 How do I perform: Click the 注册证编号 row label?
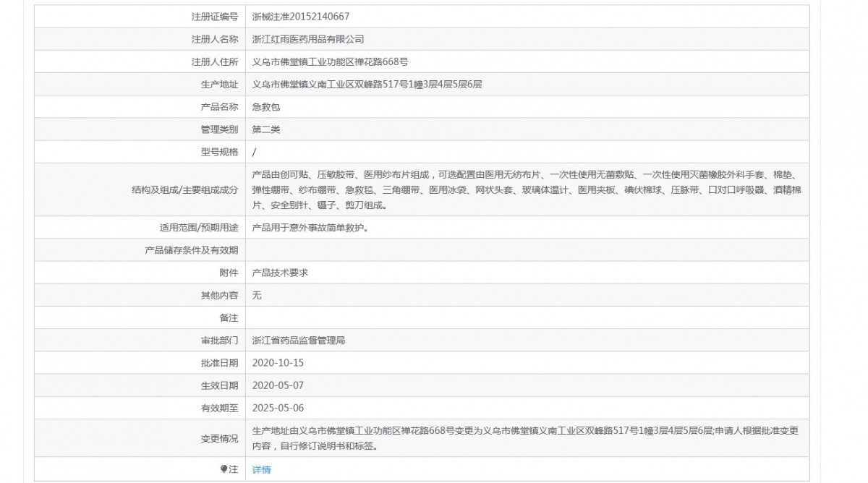point(214,16)
